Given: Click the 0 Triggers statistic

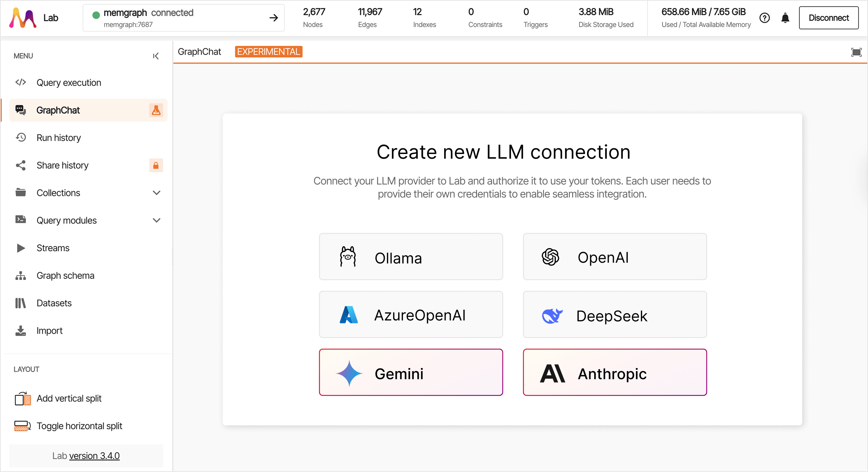Looking at the screenshot, I should click(x=536, y=18).
